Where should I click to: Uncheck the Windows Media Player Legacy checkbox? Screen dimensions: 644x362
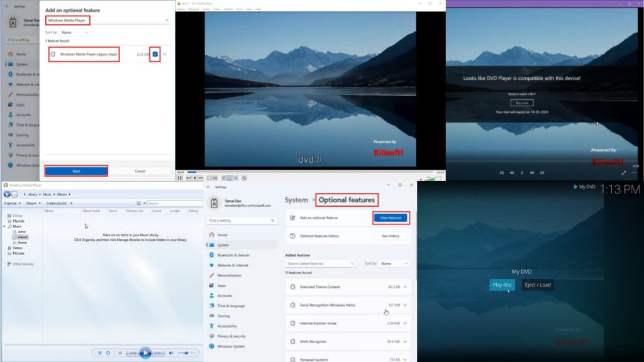coord(155,54)
